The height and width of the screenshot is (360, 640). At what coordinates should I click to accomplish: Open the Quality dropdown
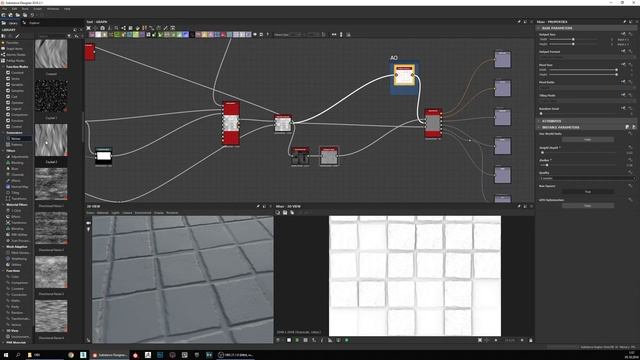tap(587, 178)
